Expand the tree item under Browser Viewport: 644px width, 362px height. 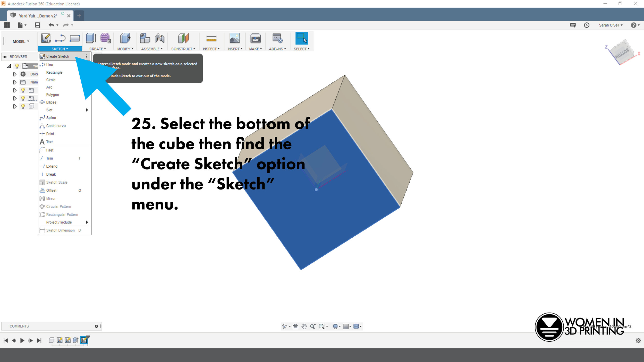9,66
